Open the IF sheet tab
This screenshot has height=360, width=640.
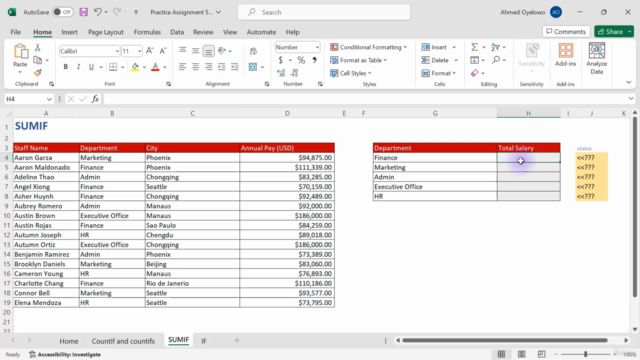click(x=204, y=341)
